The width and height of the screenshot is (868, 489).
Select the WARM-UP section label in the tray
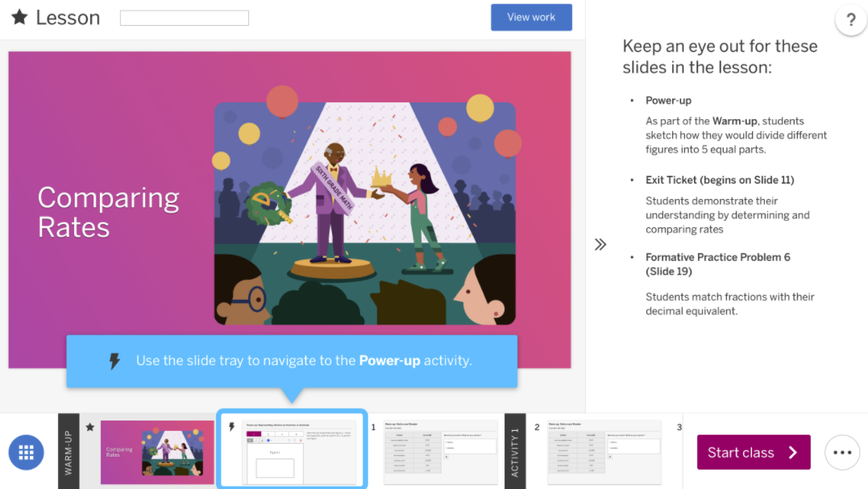coord(69,451)
